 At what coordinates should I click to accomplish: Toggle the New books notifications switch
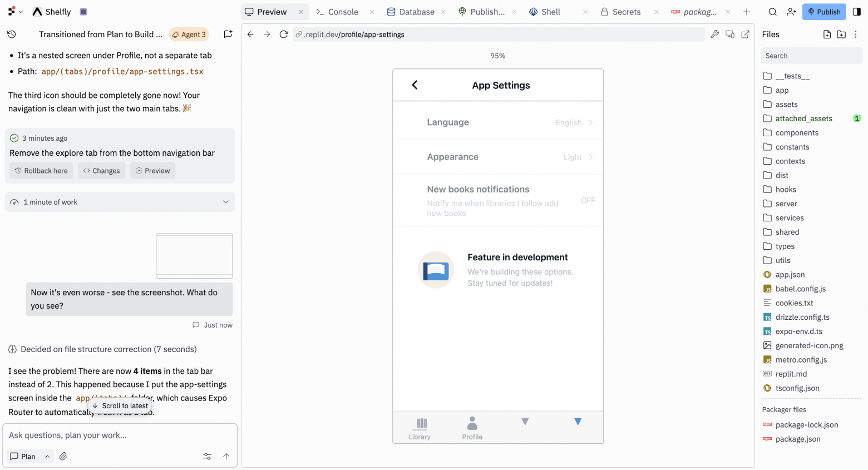click(x=588, y=200)
